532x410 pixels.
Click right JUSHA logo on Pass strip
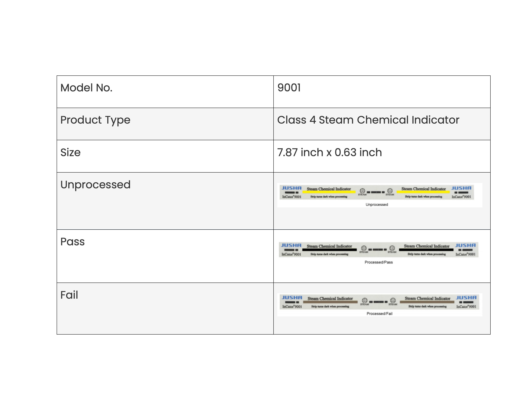click(x=465, y=245)
